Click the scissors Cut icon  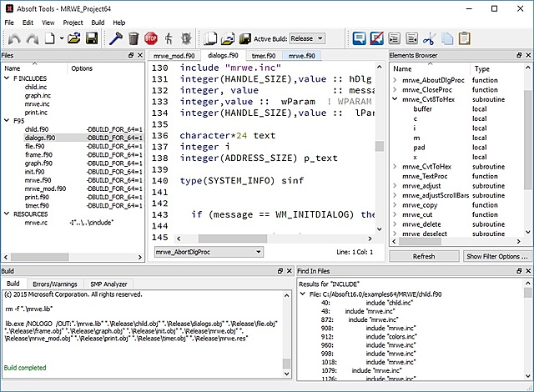[429, 38]
